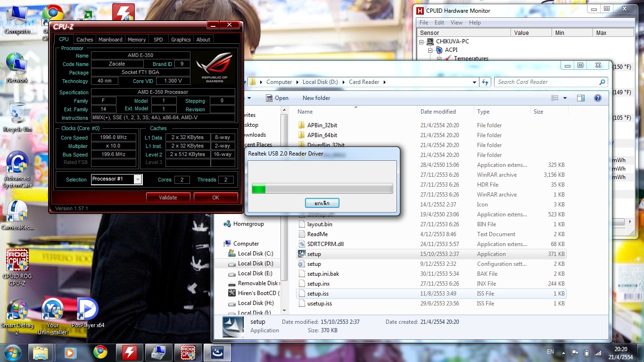Select the Smart Defrag 2 desktop shortcut
This screenshot has width=644, height=362.
click(17, 317)
